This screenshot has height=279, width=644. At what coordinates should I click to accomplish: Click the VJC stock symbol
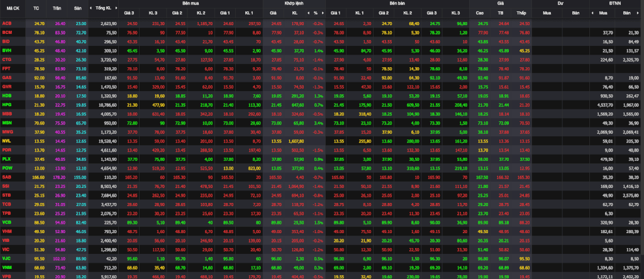(6, 258)
